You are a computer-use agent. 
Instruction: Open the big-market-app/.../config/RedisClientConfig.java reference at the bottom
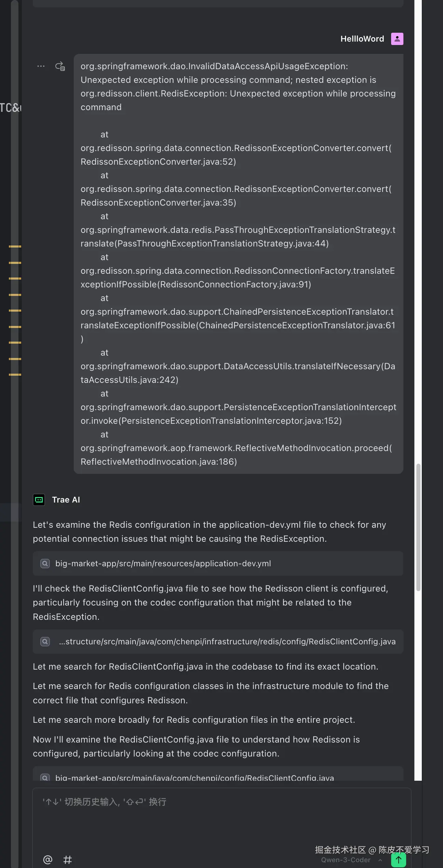(x=195, y=778)
